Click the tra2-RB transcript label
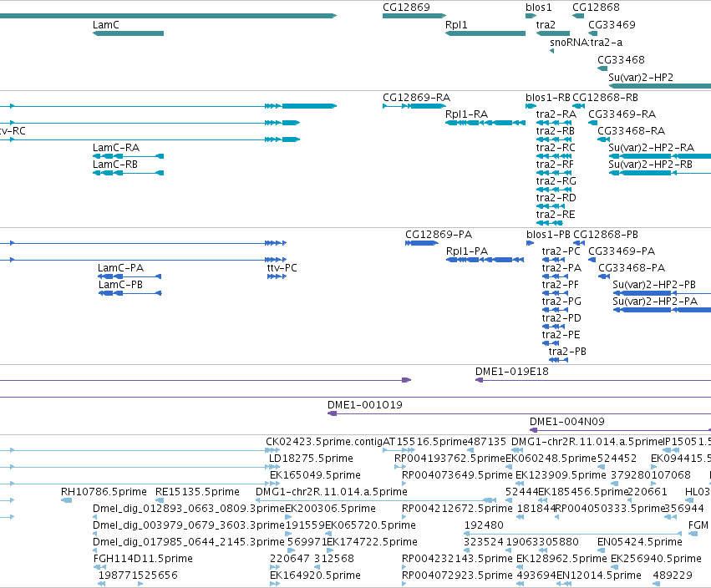Screen dimensions: 711x588 point(555,131)
